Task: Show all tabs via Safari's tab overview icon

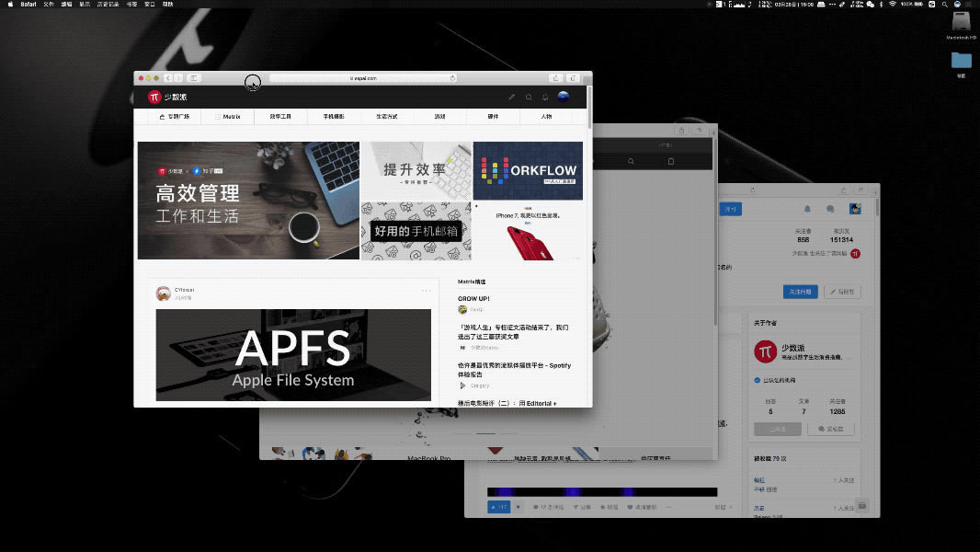Action: (575, 78)
